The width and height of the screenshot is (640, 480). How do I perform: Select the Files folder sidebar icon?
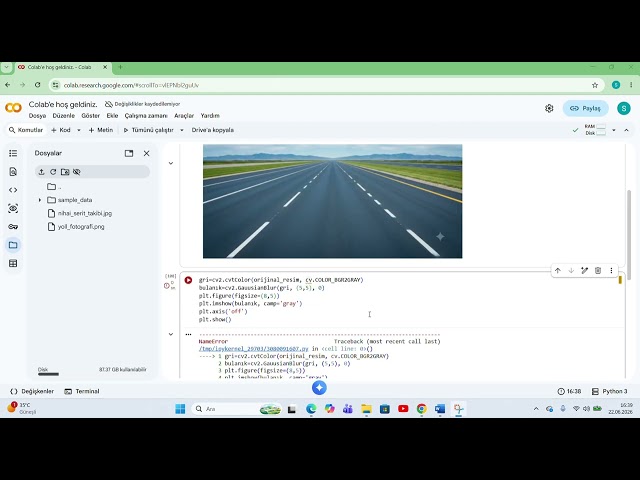[x=13, y=245]
